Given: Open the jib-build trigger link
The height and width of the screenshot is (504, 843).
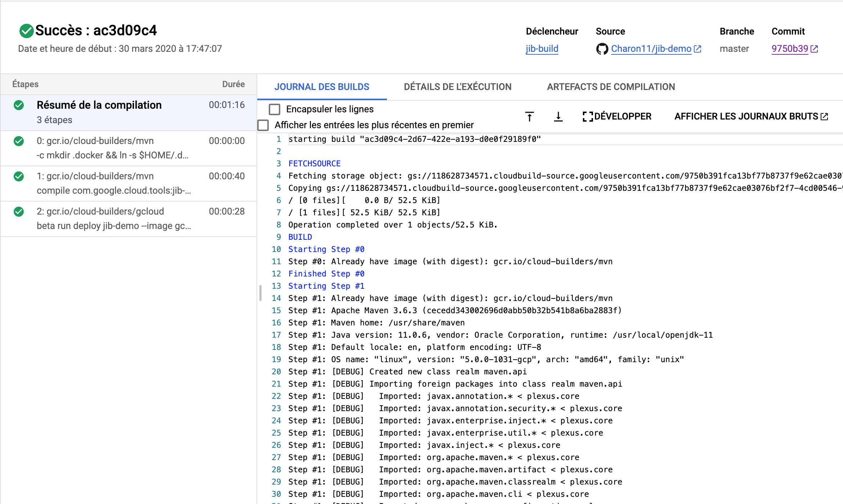Looking at the screenshot, I should point(541,49).
